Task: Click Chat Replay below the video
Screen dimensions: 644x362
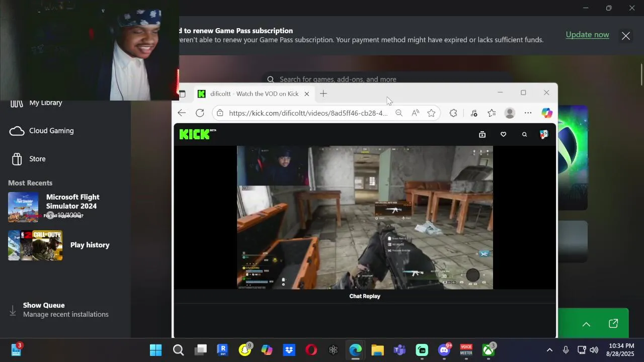Action: [x=365, y=296]
